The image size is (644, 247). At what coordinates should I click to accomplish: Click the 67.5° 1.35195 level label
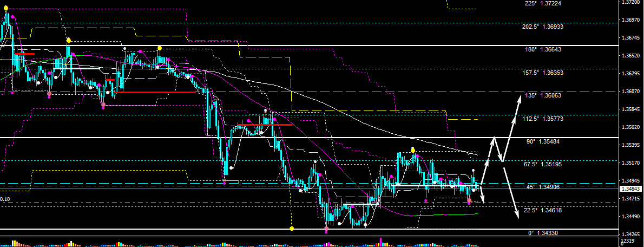[x=543, y=164]
